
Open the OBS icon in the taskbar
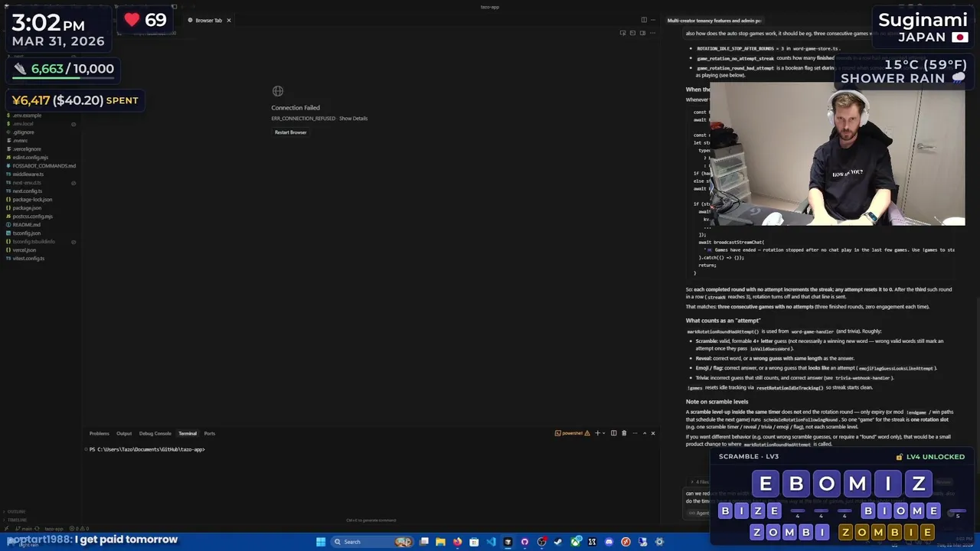tap(541, 542)
